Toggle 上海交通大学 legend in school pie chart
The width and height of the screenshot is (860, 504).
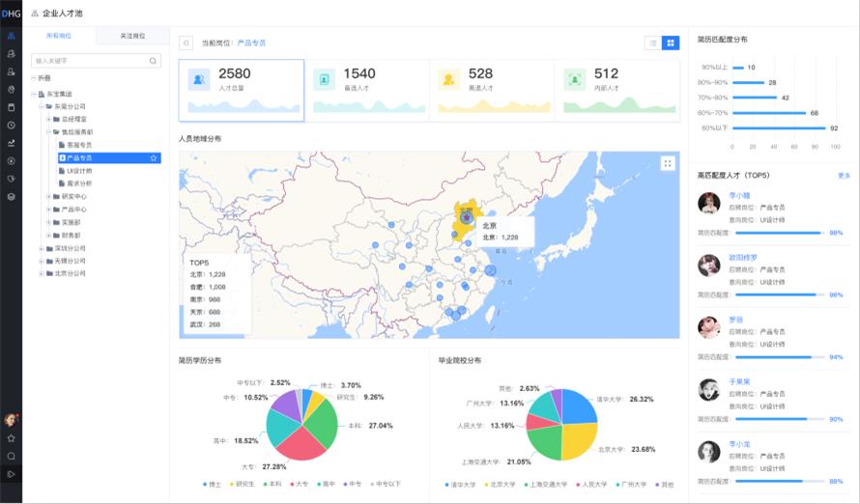(546, 485)
